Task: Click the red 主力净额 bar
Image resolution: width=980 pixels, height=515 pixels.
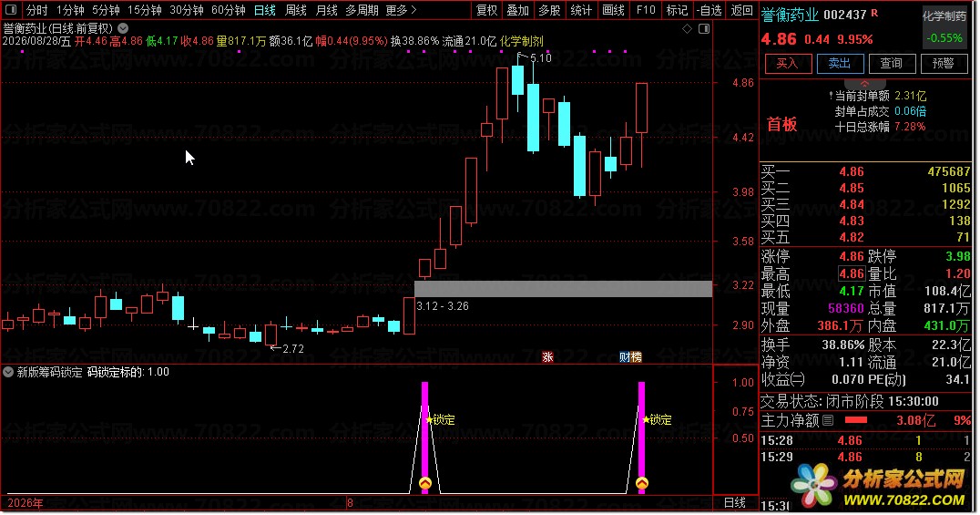Action: tap(855, 420)
